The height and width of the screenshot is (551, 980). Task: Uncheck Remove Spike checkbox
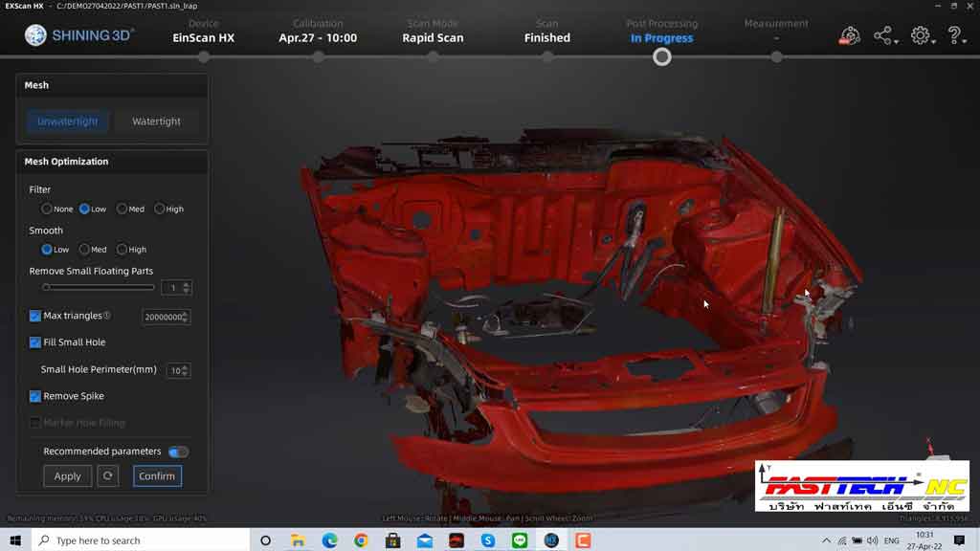(35, 396)
